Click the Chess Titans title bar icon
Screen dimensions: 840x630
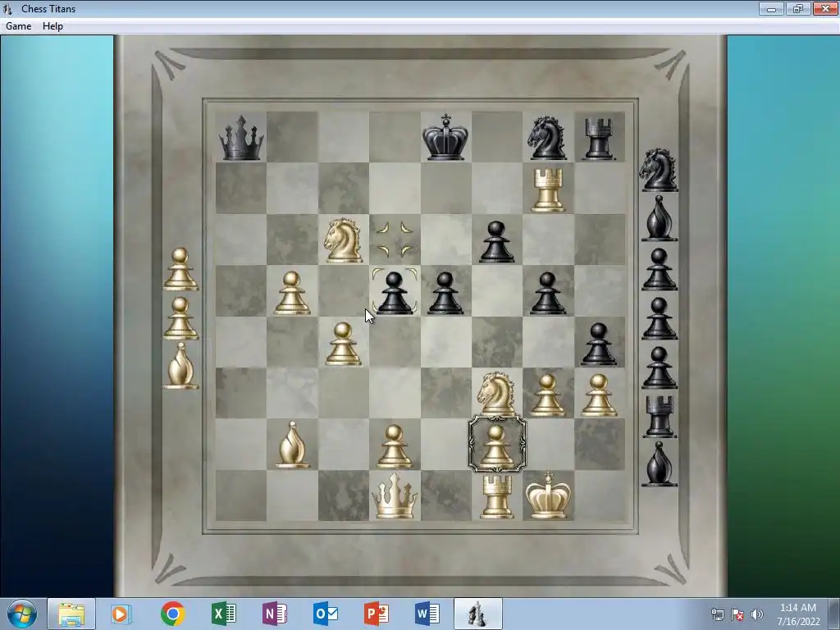[7, 8]
